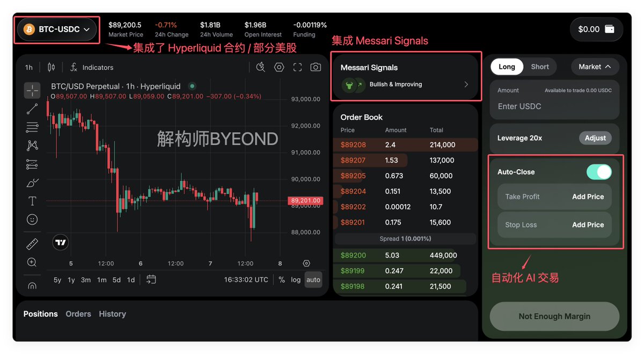Adjust the 20x leverage

[x=595, y=138]
